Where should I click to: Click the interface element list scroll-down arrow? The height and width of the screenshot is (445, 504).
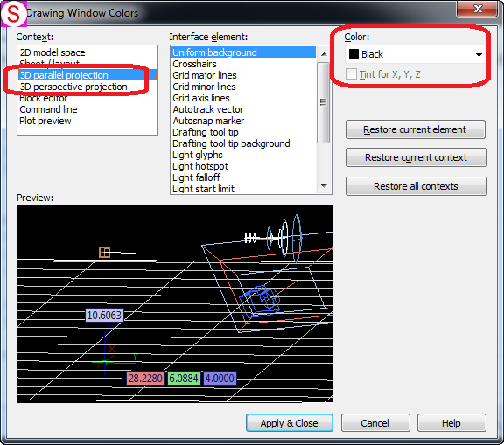[x=324, y=186]
